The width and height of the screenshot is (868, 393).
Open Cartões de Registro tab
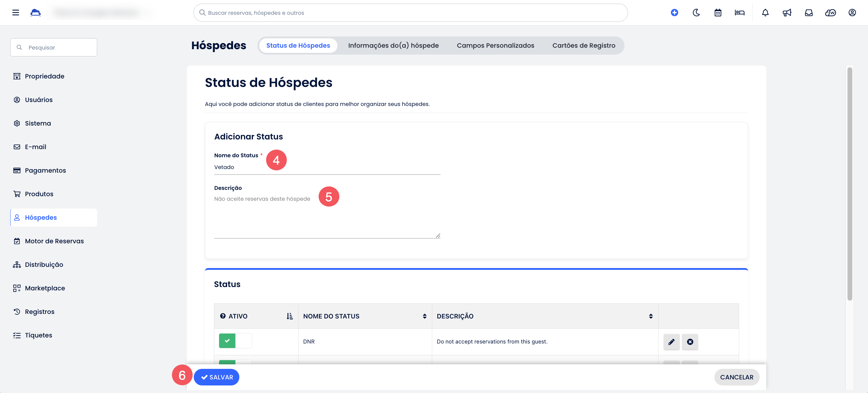(x=584, y=46)
